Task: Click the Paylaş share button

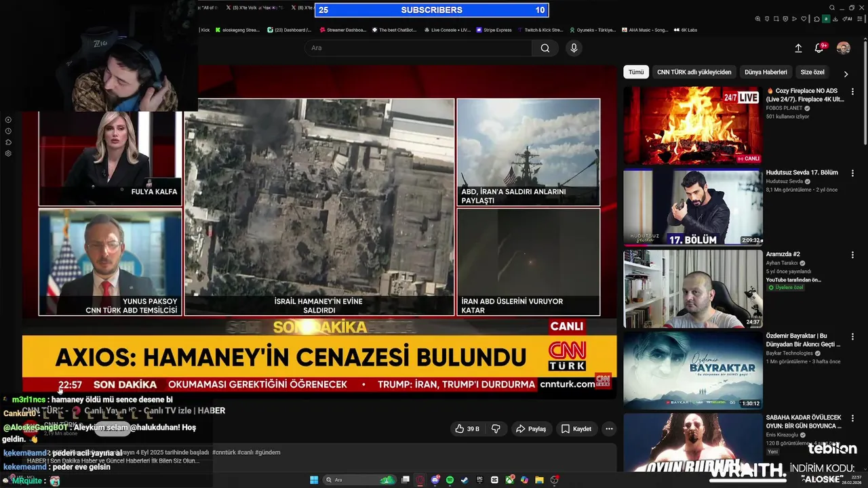Action: click(x=530, y=429)
